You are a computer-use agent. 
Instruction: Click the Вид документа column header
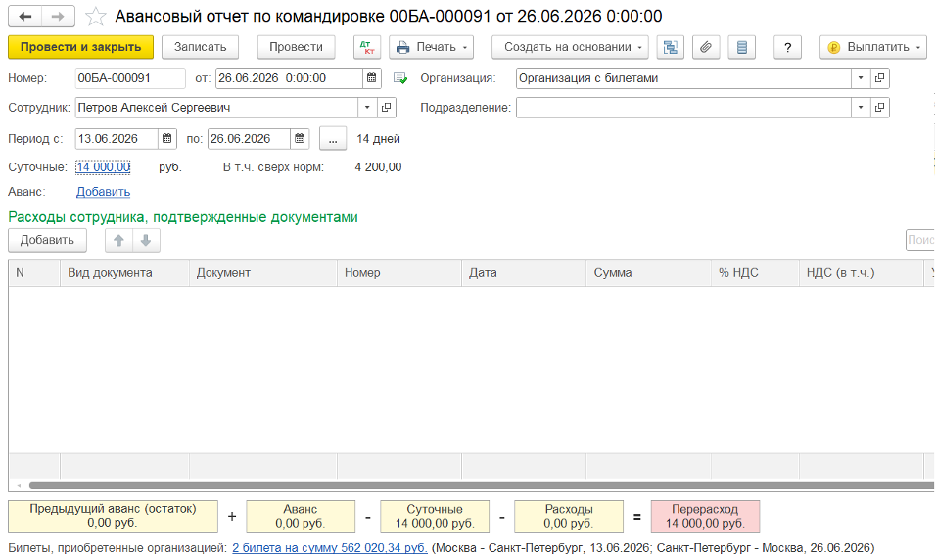(x=124, y=273)
